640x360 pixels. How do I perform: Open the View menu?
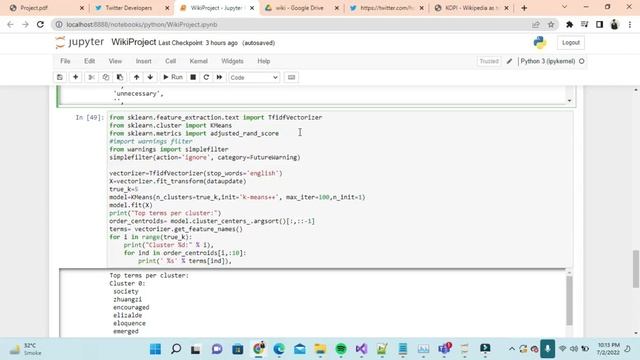point(115,61)
